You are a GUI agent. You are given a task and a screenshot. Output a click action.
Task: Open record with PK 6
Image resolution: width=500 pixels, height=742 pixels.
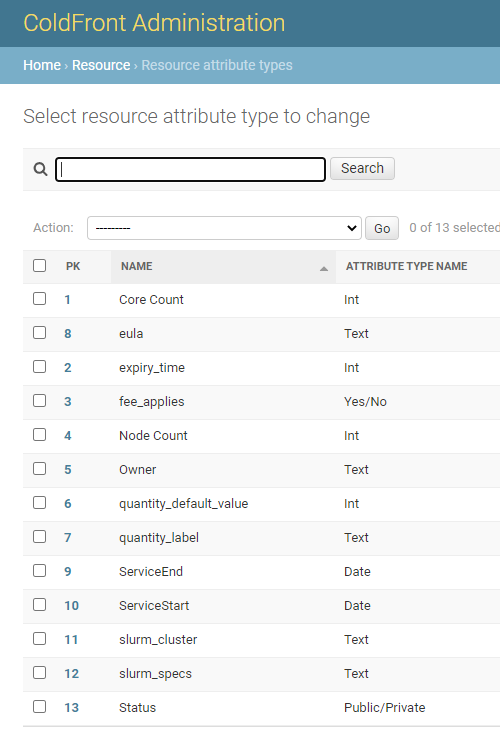[68, 504]
